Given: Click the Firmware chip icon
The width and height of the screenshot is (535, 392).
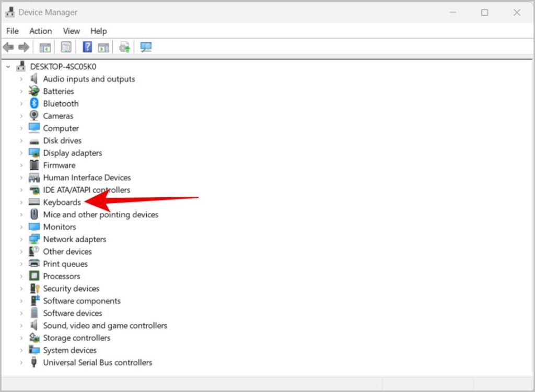Looking at the screenshot, I should (x=34, y=165).
